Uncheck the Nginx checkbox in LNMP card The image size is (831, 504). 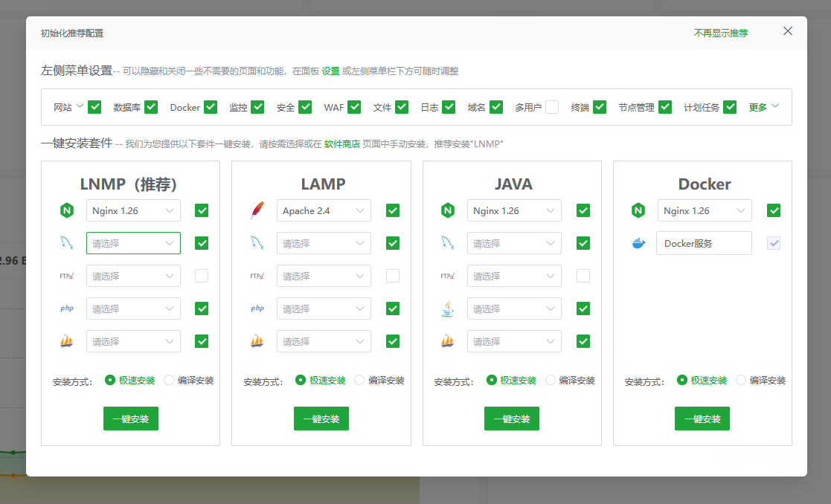pos(202,210)
